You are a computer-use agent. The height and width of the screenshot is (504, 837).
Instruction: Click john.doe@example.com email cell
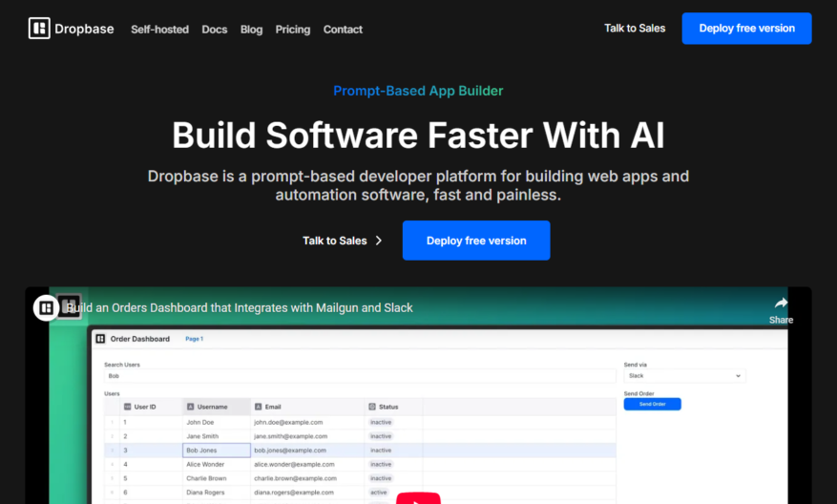[x=307, y=422]
